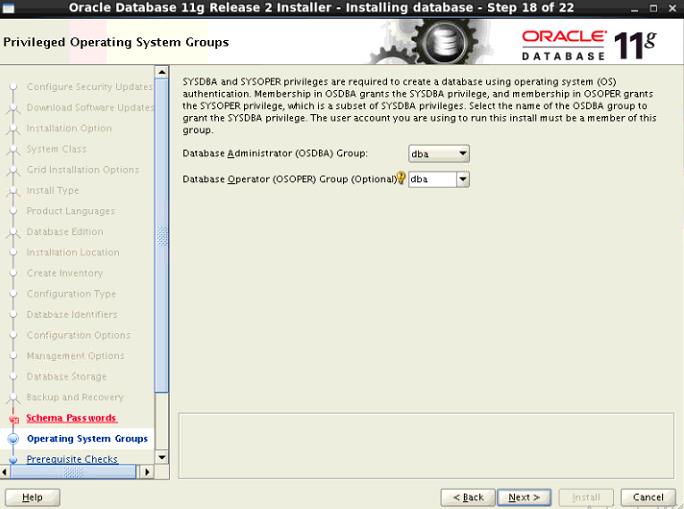Open the OSDBA group dropdown
Viewport: 684px width, 509px height.
pos(439,154)
